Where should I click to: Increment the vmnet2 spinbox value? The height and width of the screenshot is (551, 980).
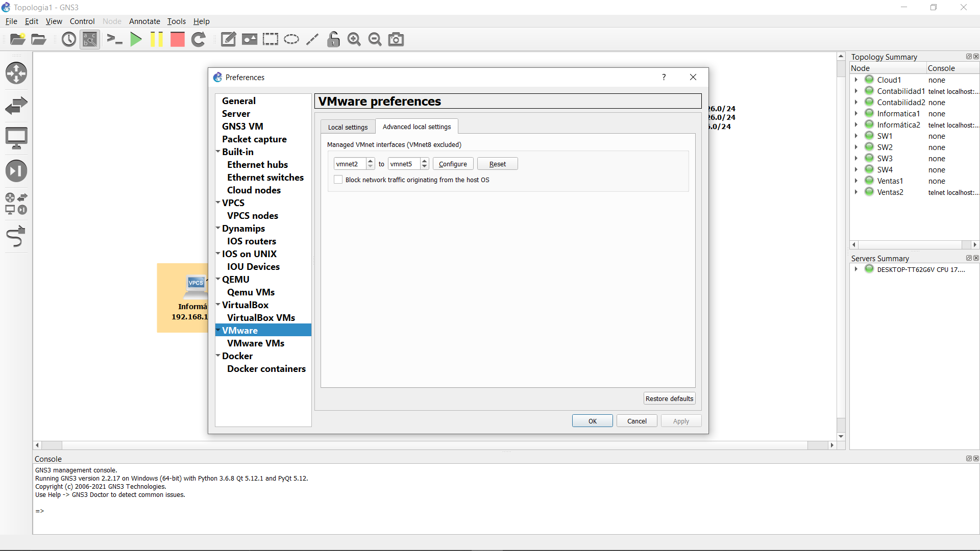[371, 161]
